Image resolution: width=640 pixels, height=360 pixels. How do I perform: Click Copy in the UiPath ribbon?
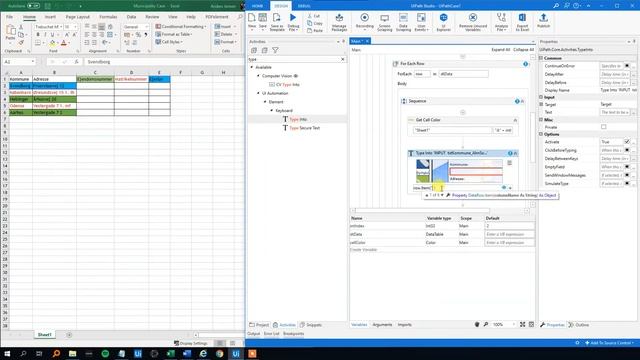click(315, 23)
